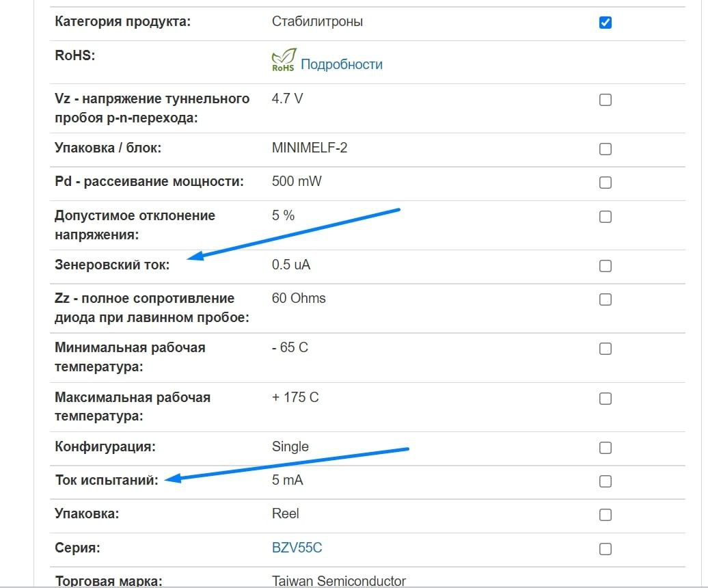708x588 pixels.
Task: Tick the Vz 4.7 V checkbox
Action: tap(605, 99)
